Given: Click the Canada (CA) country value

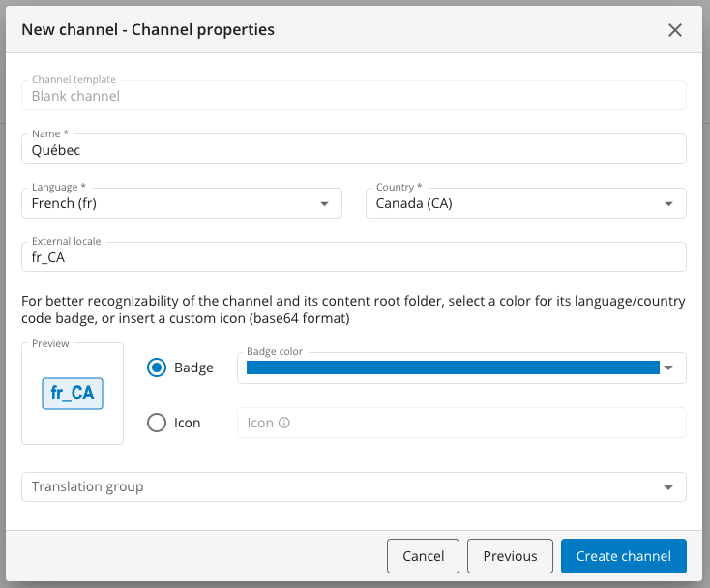Looking at the screenshot, I should [x=414, y=204].
